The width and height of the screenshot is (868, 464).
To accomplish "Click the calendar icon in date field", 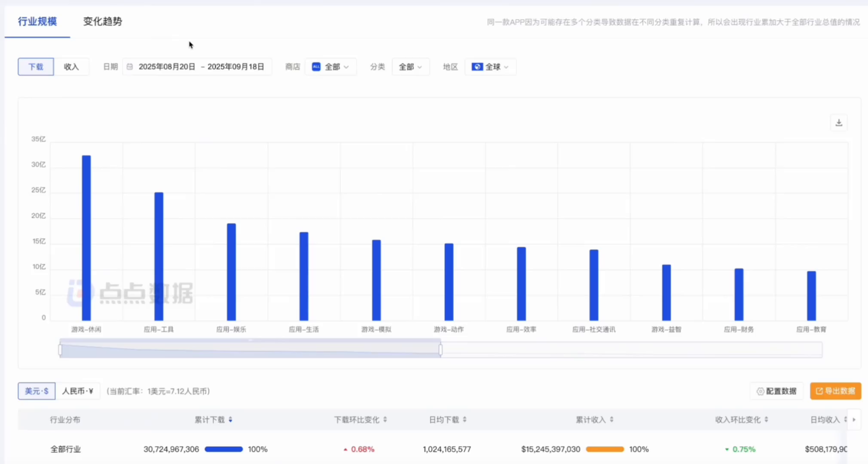I will pyautogui.click(x=130, y=67).
